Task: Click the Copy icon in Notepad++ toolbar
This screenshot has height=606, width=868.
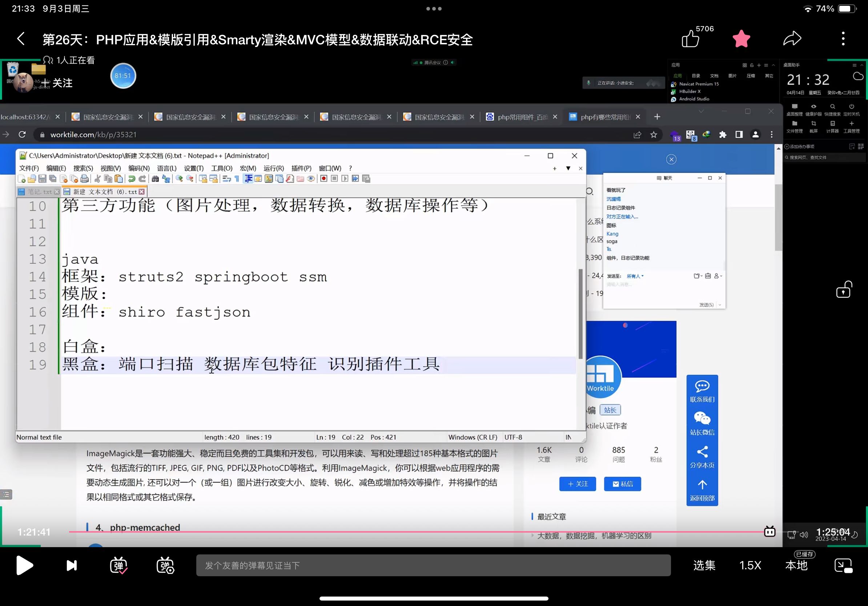Action: tap(108, 179)
